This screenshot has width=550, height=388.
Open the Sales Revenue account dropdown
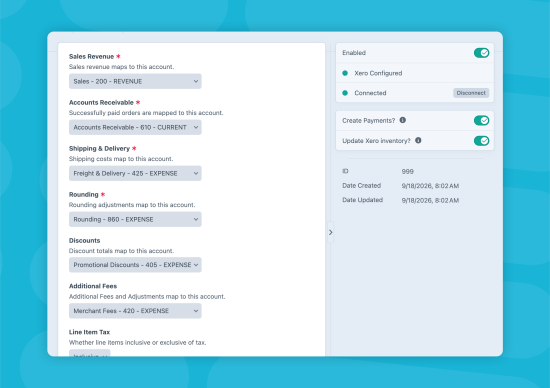(135, 81)
